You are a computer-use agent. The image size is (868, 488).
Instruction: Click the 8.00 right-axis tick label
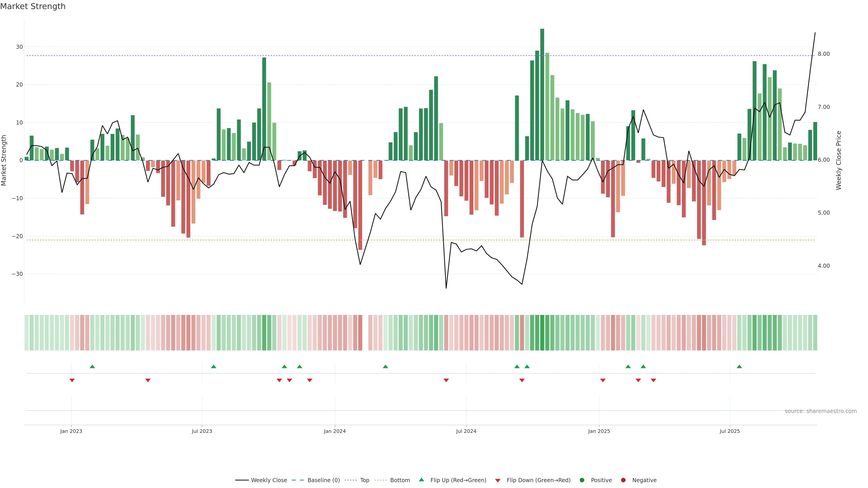pos(823,54)
